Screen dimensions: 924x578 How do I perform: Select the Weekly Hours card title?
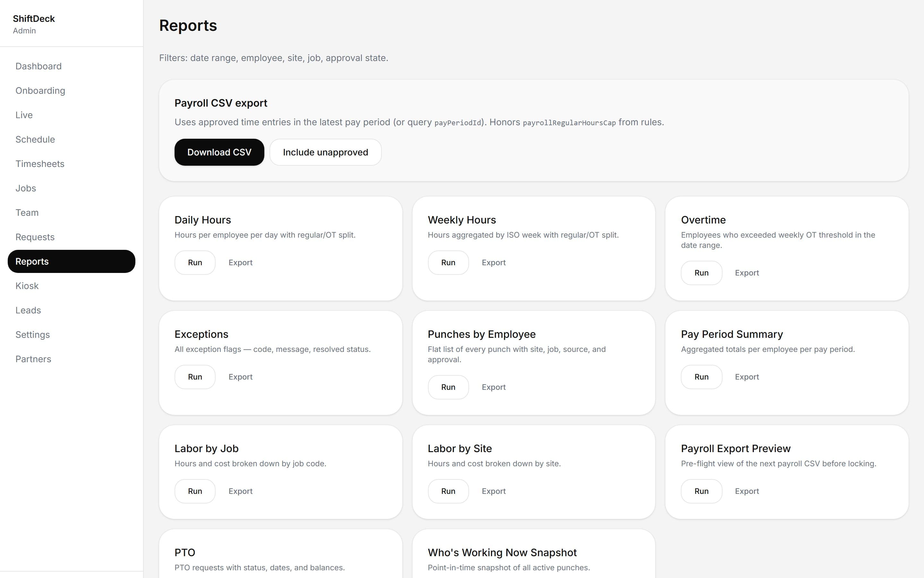click(462, 220)
